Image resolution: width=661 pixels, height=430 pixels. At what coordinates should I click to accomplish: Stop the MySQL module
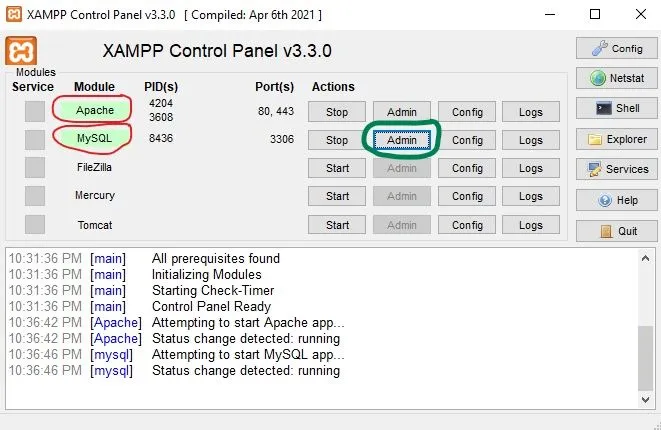[337, 140]
